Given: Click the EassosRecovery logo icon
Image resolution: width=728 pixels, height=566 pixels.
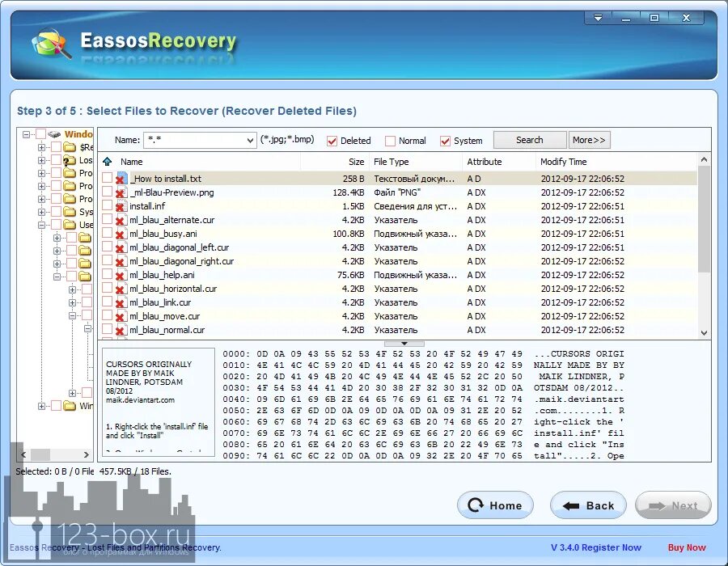Looking at the screenshot, I should 52,44.
